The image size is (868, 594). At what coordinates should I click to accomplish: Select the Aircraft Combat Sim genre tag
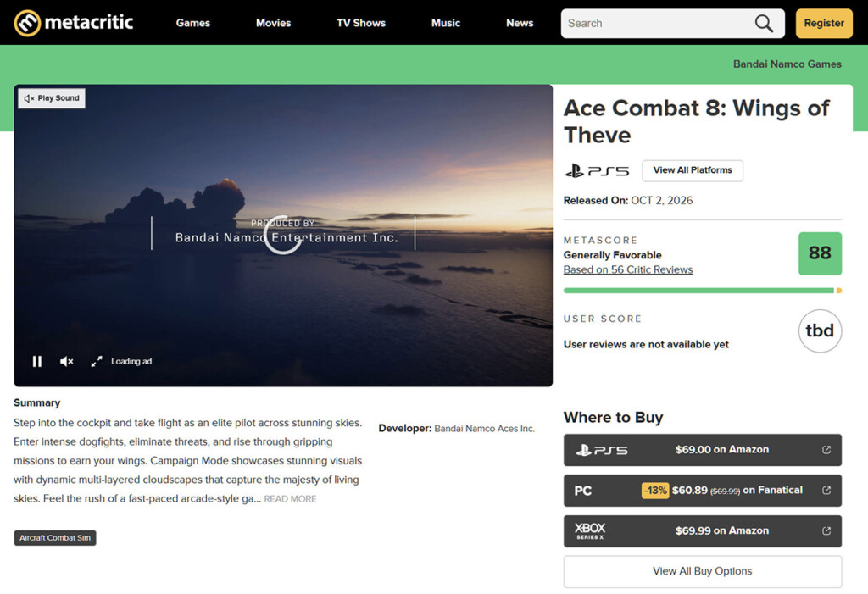tap(55, 538)
